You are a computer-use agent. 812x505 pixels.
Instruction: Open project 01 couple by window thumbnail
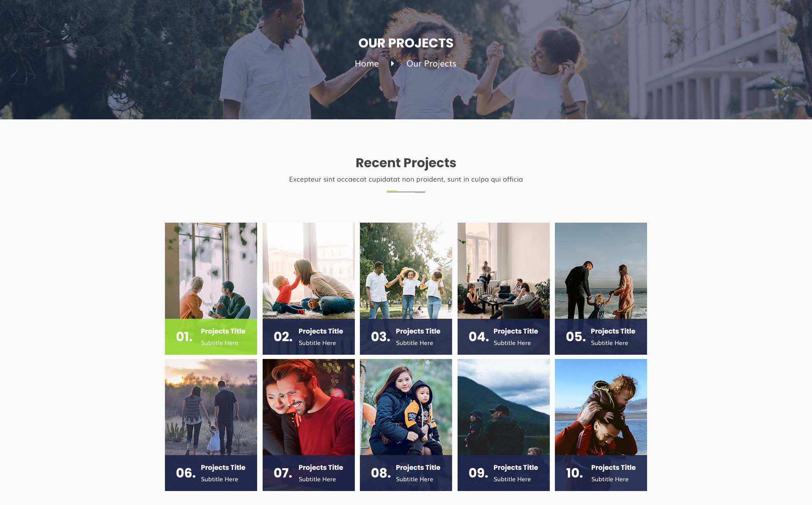click(x=211, y=270)
